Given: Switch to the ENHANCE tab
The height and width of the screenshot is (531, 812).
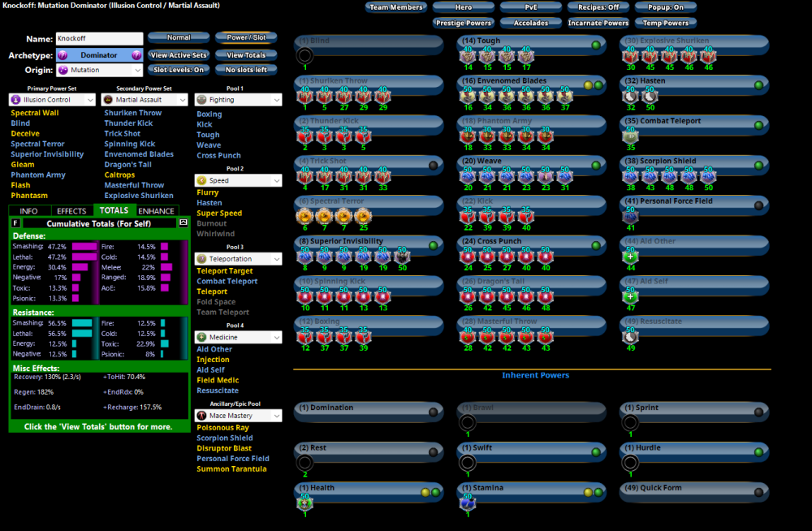Looking at the screenshot, I should pyautogui.click(x=156, y=211).
